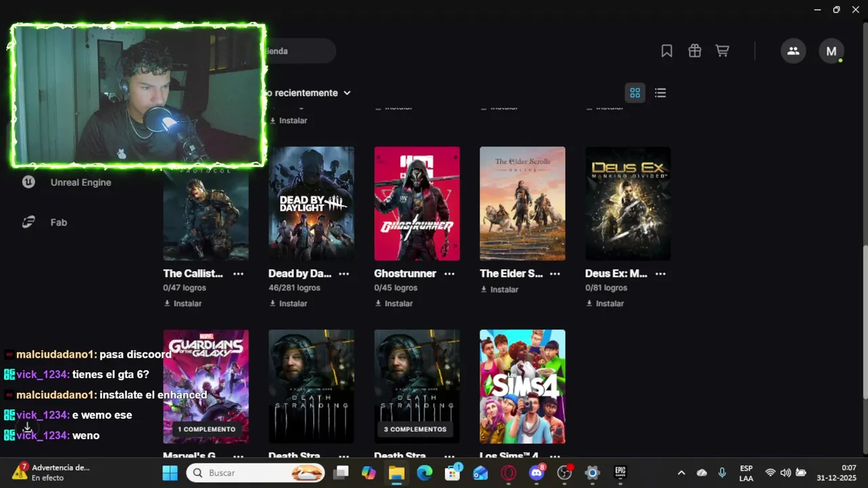
Task: Open the Guardians of the Galaxy cover
Action: click(x=205, y=386)
